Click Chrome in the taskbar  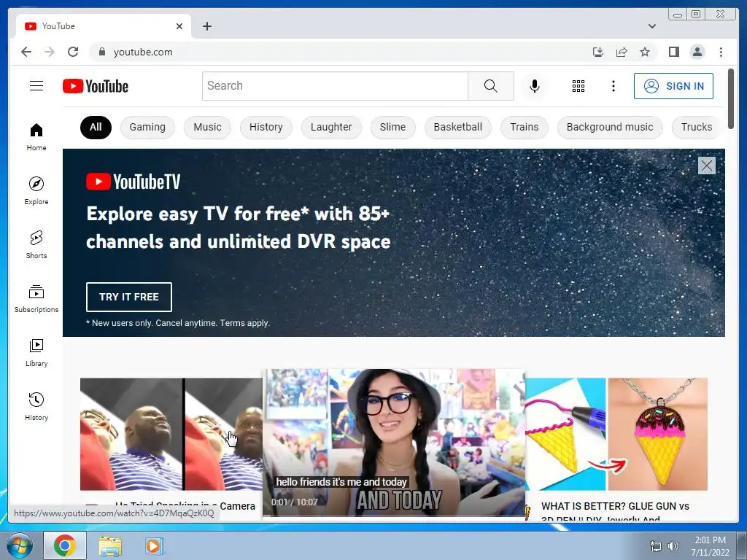[x=65, y=545]
